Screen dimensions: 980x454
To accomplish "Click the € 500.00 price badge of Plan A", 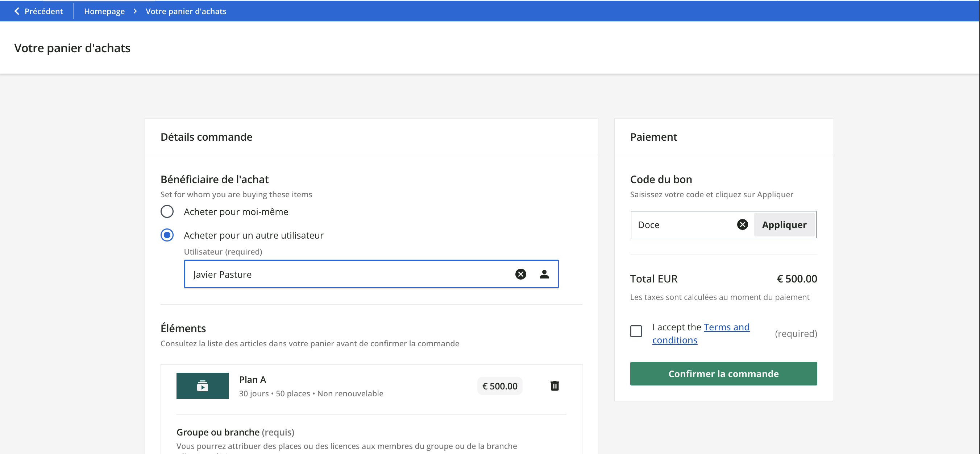I will [499, 386].
